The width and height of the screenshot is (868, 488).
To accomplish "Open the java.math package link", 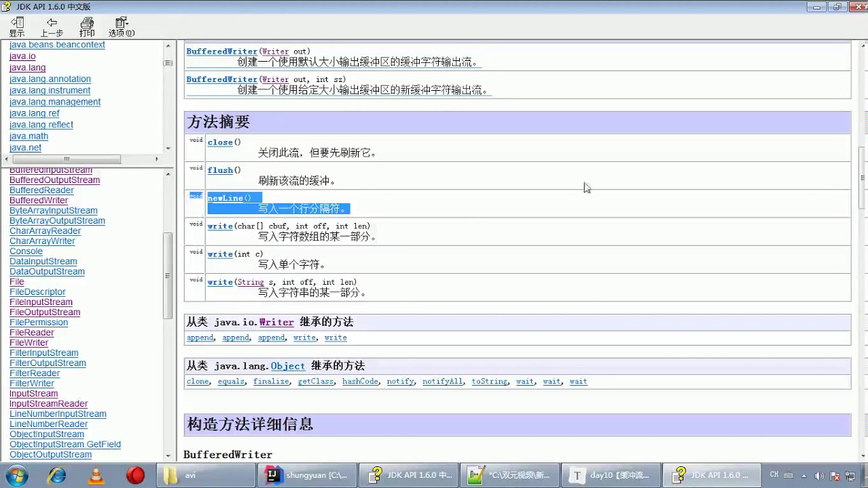I will click(28, 136).
